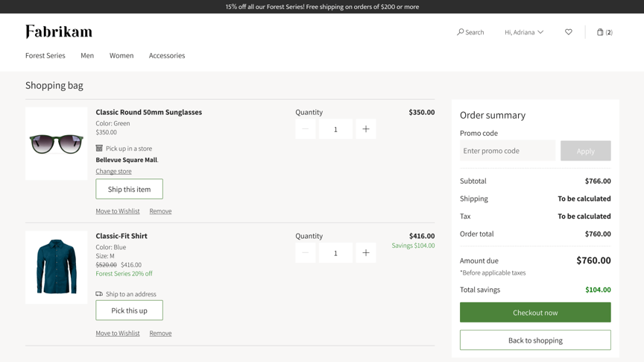The width and height of the screenshot is (644, 362).
Task: Click the Savings $104.00 text
Action: (x=413, y=246)
